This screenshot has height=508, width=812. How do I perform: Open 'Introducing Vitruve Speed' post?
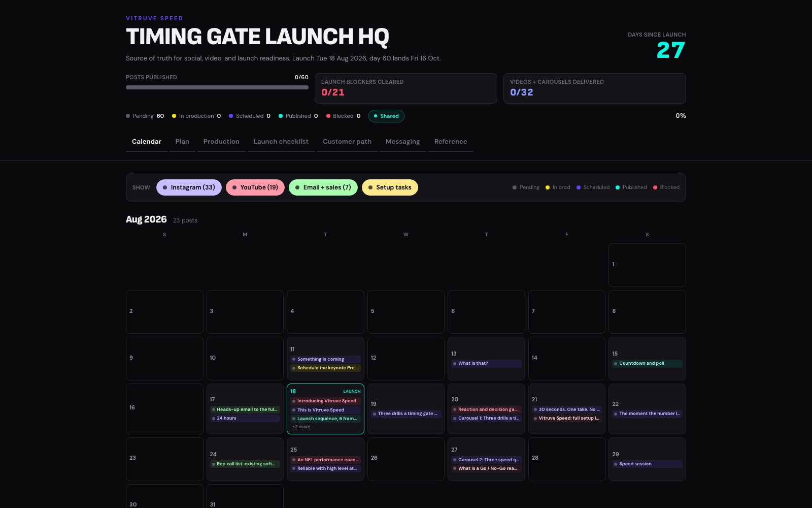tap(325, 401)
